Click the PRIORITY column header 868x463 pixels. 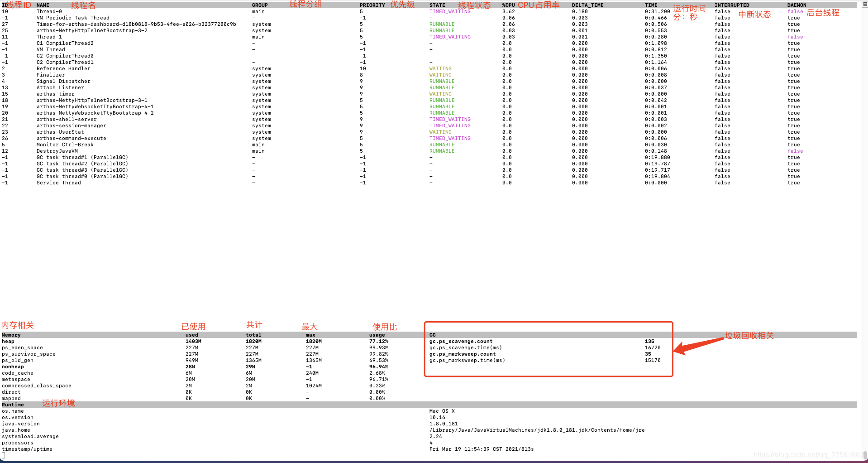point(372,5)
